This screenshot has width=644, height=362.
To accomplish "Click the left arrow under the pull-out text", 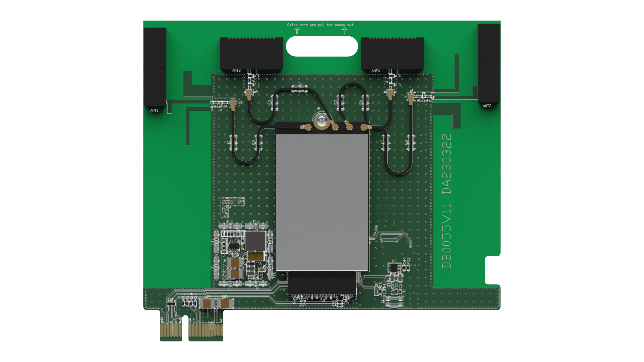I will click(297, 31).
